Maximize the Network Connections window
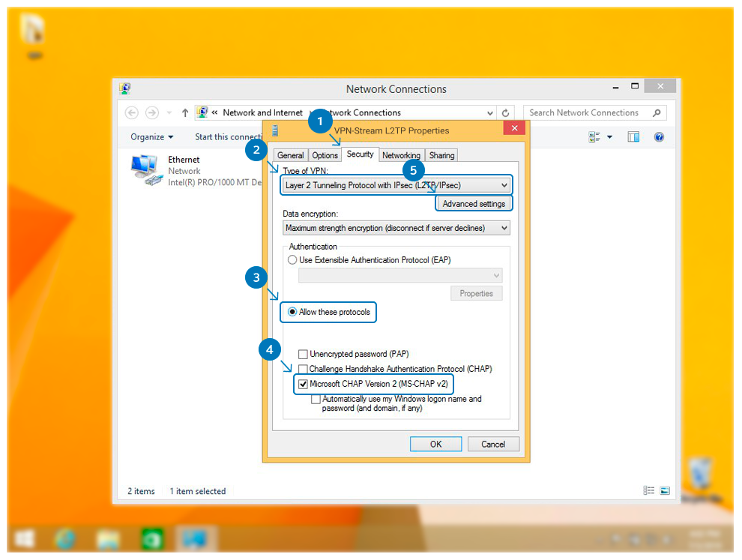Screen dimensions: 742x560 click(x=635, y=86)
